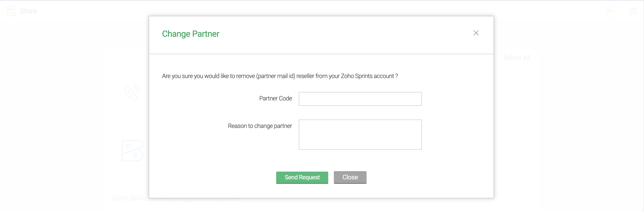Focus the Partner Code input field
The width and height of the screenshot is (644, 212).
tap(360, 99)
